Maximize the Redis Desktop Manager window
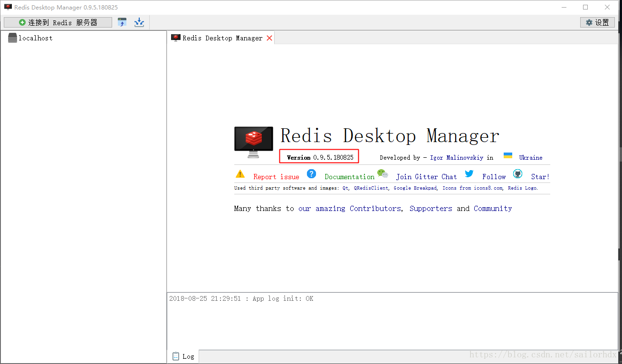622x364 pixels. coord(585,7)
